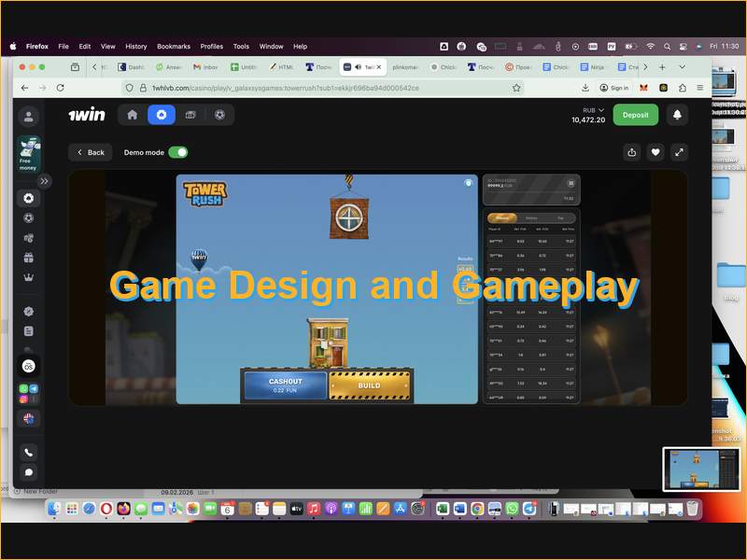Switch to the plinkoman browser tab
The height and width of the screenshot is (560, 747).
[403, 67]
